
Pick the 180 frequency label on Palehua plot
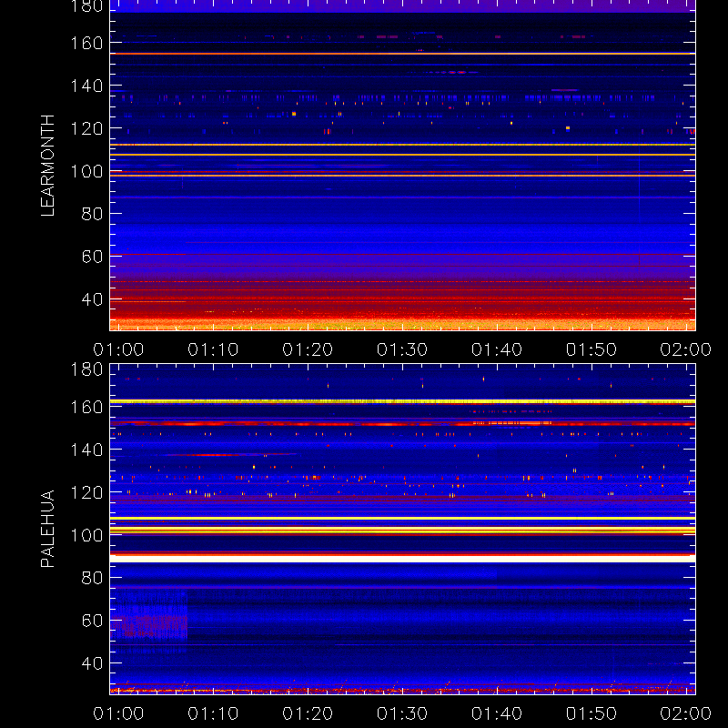pyautogui.click(x=86, y=369)
